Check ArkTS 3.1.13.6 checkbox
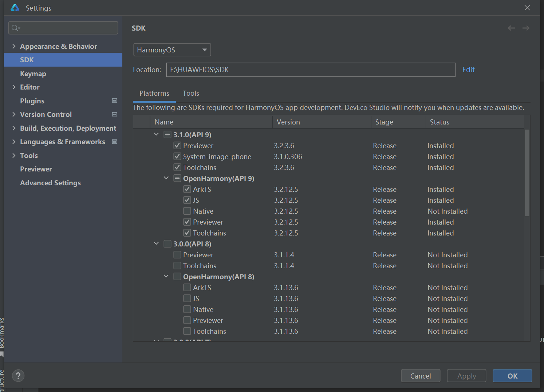This screenshot has width=544, height=392. (x=187, y=288)
